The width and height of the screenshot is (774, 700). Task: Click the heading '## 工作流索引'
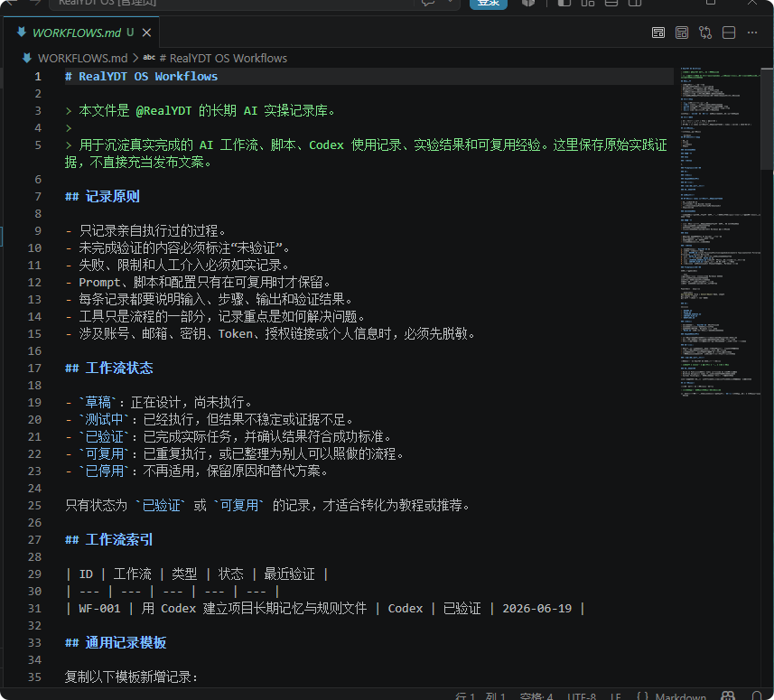click(x=108, y=539)
